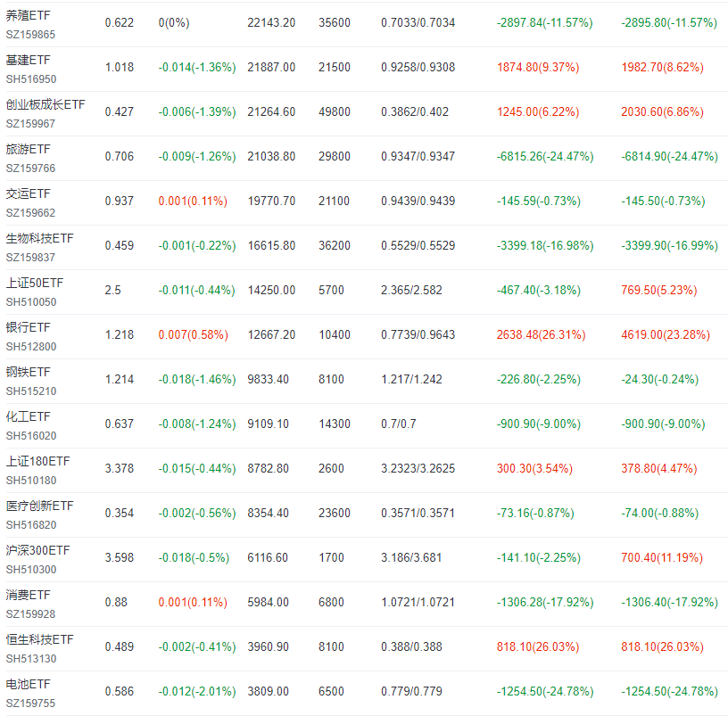Select holdings 23600 in 医疗创新ETF row
The image size is (728, 716).
click(x=335, y=513)
